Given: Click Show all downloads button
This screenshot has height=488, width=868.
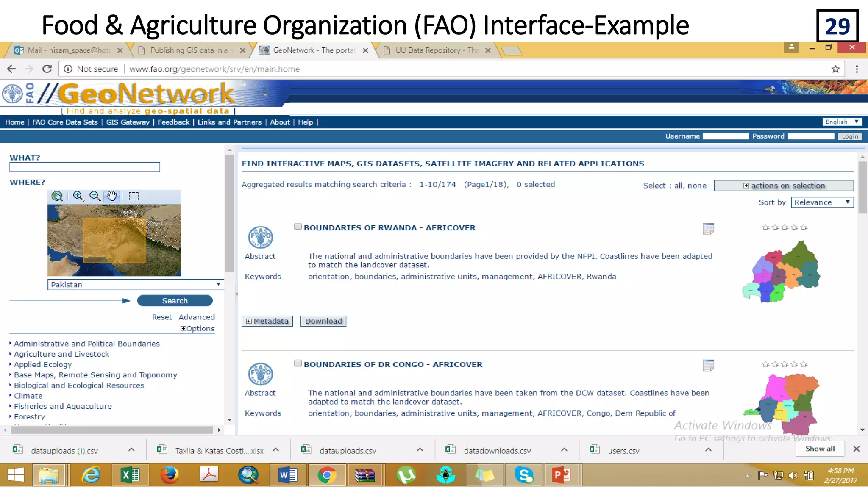Looking at the screenshot, I should (x=820, y=449).
